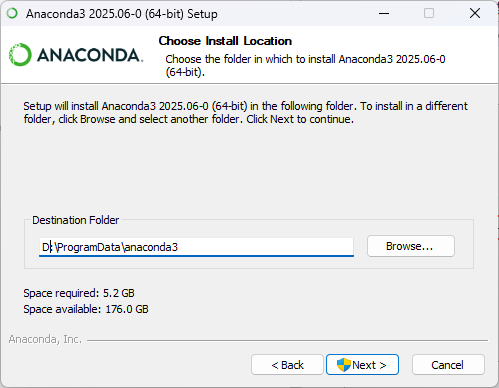Click the Setup will install instruction paragraph
Image resolution: width=499 pixels, height=388 pixels.
[245, 113]
